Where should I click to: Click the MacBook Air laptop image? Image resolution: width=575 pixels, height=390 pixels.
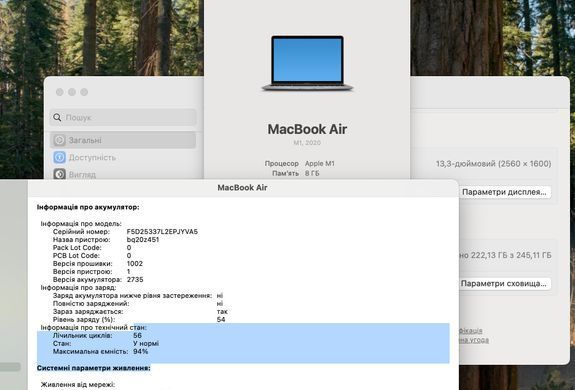[307, 63]
